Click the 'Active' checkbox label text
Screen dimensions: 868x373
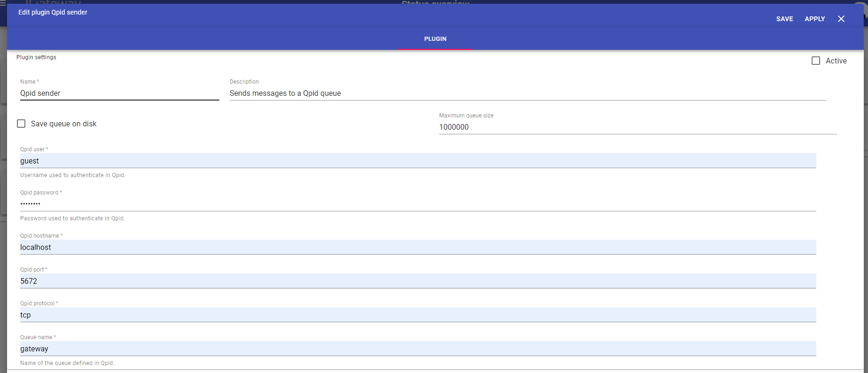[836, 61]
